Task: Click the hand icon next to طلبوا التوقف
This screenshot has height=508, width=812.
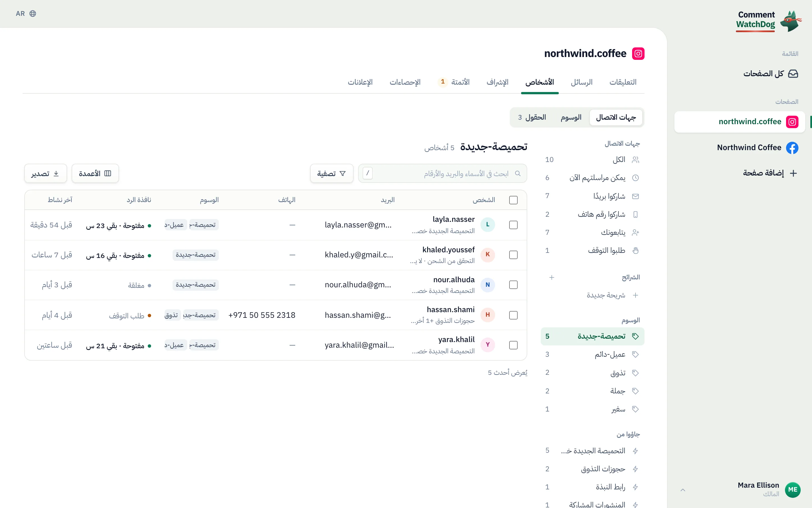Action: (636, 251)
